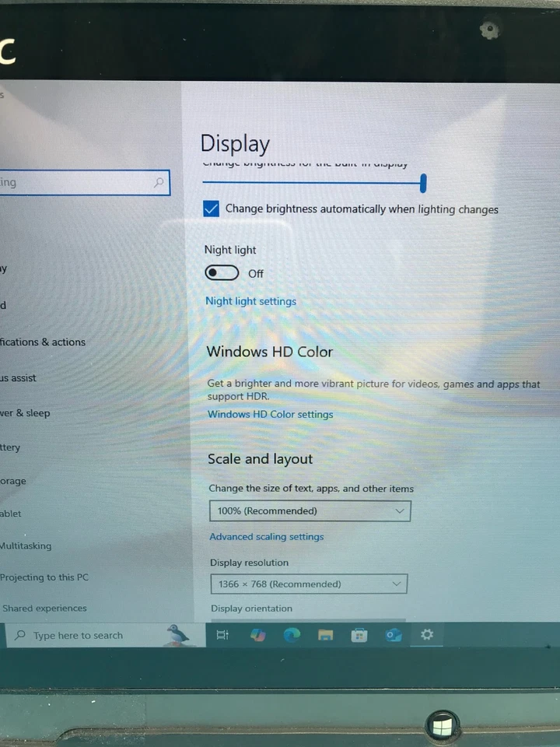Select Storage in the sidebar
The width and height of the screenshot is (560, 747).
[x=13, y=481]
